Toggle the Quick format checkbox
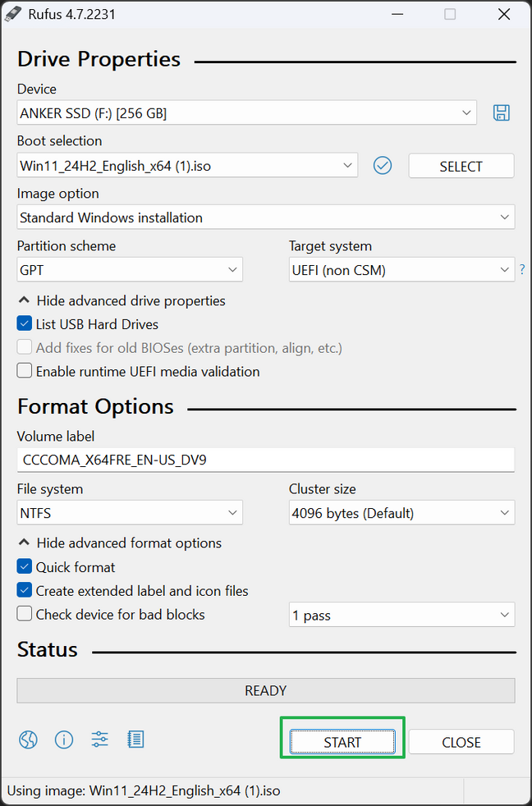Image resolution: width=532 pixels, height=806 pixels. (25, 567)
